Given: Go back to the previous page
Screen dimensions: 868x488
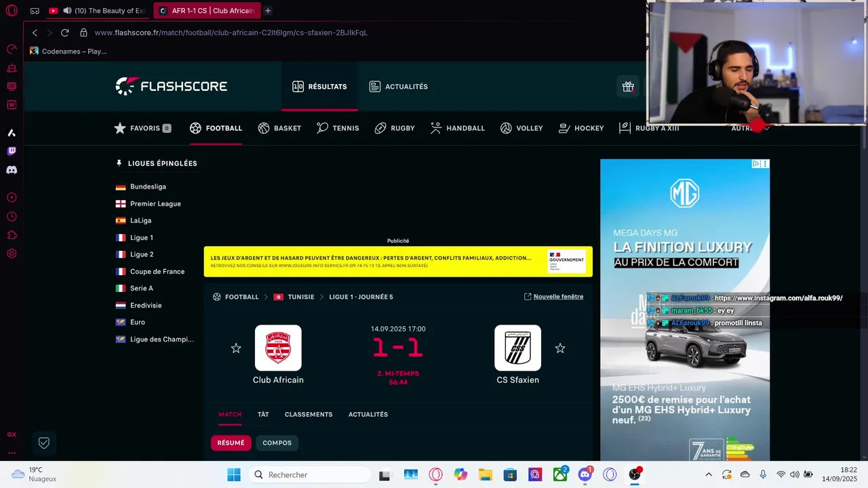Looking at the screenshot, I should tap(35, 33).
